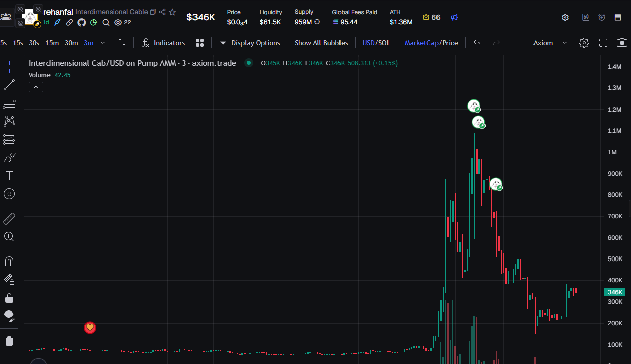
Task: Click the 346K current price label
Action: 615,292
